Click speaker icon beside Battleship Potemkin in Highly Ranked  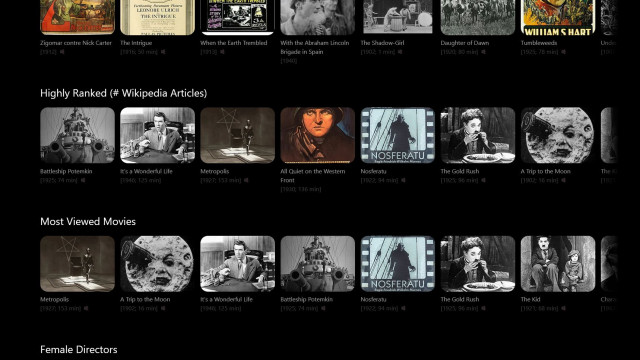(x=83, y=180)
